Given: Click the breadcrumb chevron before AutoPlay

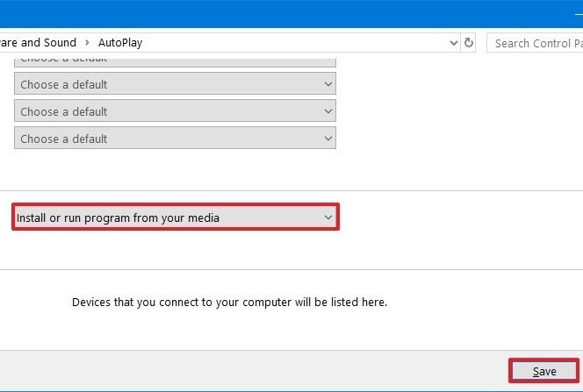Looking at the screenshot, I should [87, 43].
